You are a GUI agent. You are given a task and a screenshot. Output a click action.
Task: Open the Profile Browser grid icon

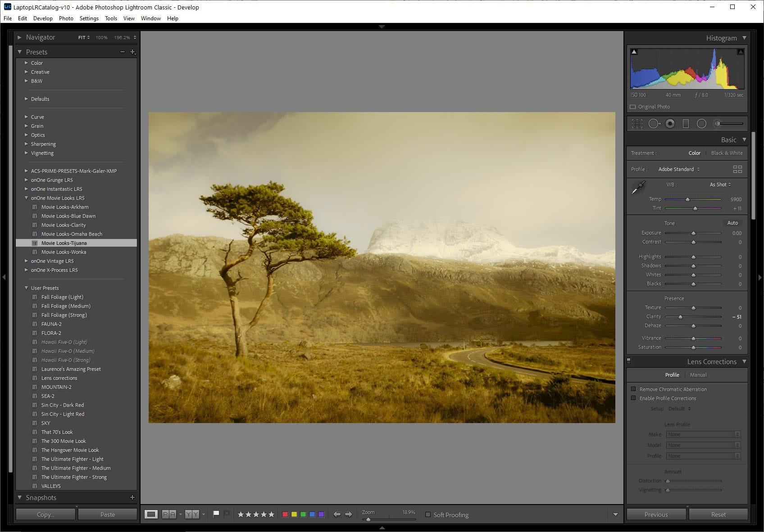click(x=738, y=169)
